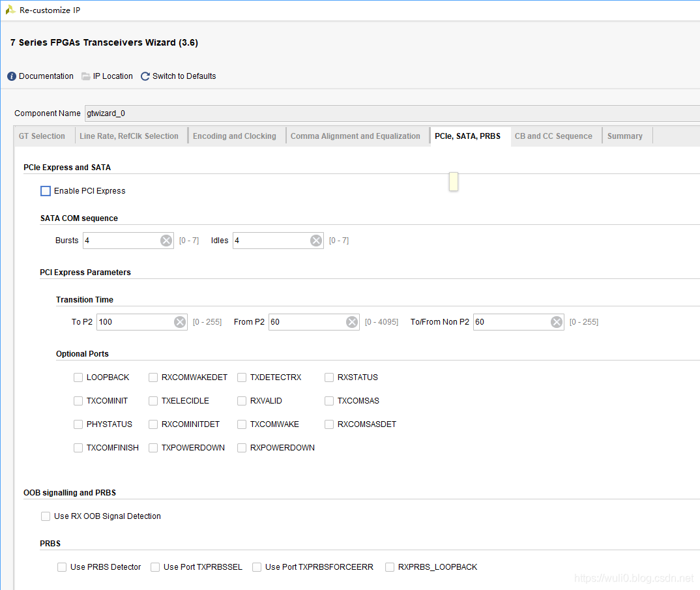Image resolution: width=700 pixels, height=590 pixels.
Task: Open the Documentation link
Action: coord(46,76)
